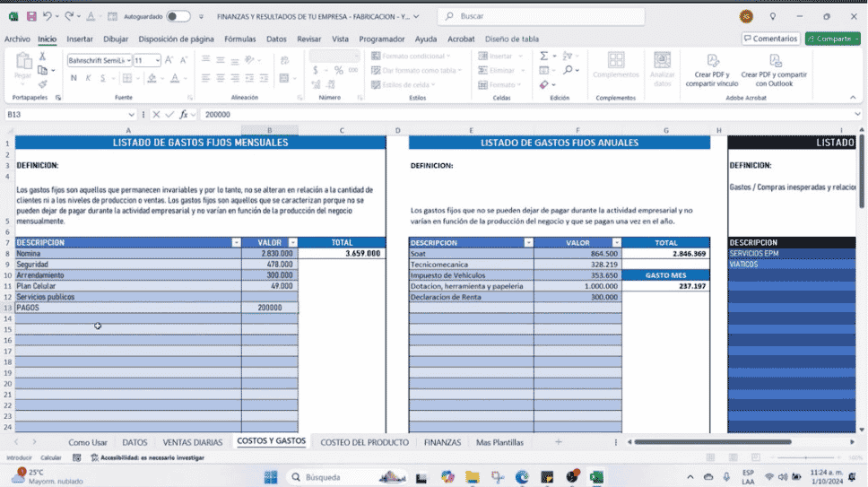Cancel the entry with formula bar X
The width and height of the screenshot is (868, 487).
click(x=156, y=115)
